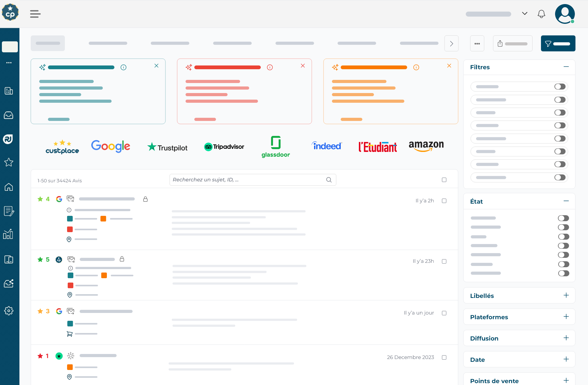
Task: Click the info icon on the teal card
Action: pyautogui.click(x=123, y=67)
